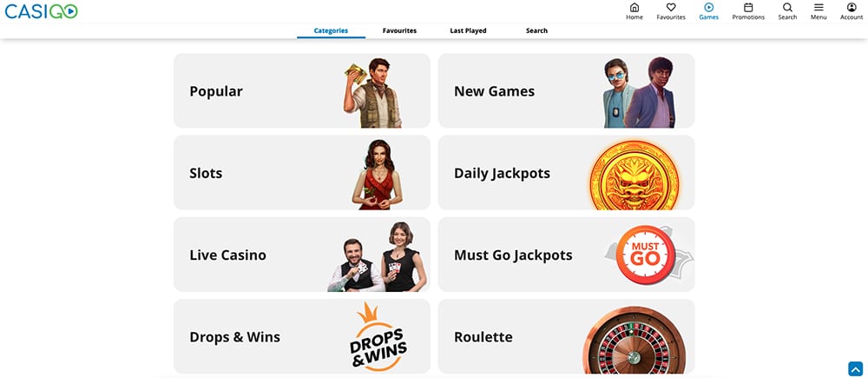
Task: Switch to the Favourites tab
Action: [399, 31]
